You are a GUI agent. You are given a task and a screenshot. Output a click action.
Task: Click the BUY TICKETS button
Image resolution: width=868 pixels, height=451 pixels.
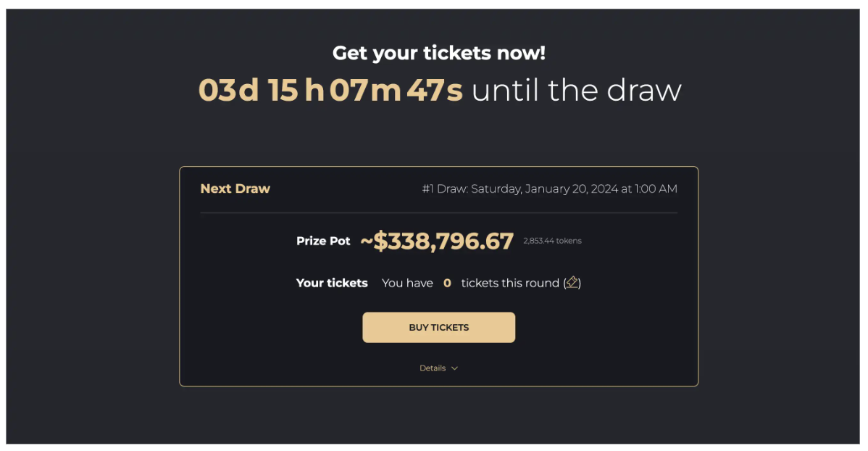pos(439,328)
